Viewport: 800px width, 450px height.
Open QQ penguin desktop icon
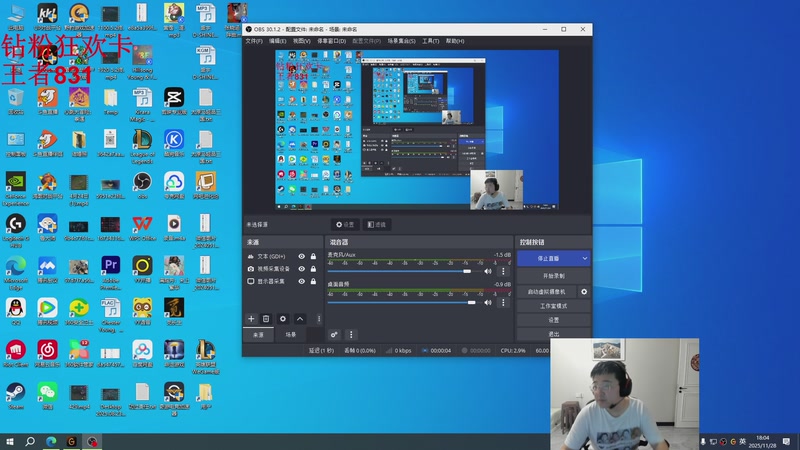tap(16, 312)
